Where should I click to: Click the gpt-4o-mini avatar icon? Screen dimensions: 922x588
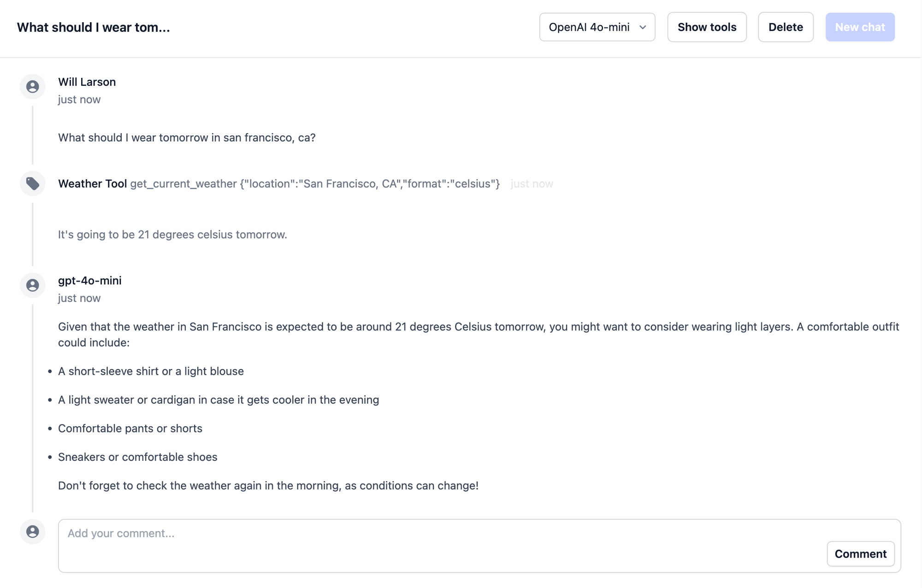tap(32, 285)
